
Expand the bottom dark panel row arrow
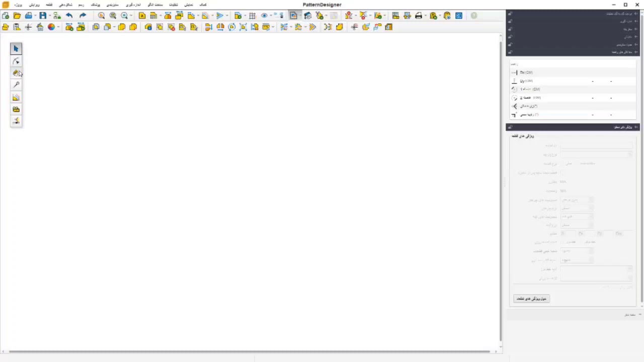click(x=636, y=52)
